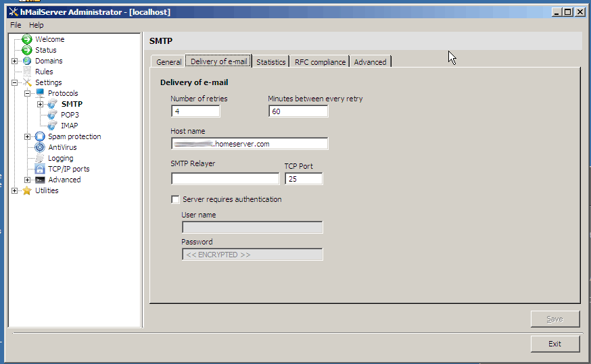
Task: Switch to the Statistics tab
Action: click(x=270, y=62)
